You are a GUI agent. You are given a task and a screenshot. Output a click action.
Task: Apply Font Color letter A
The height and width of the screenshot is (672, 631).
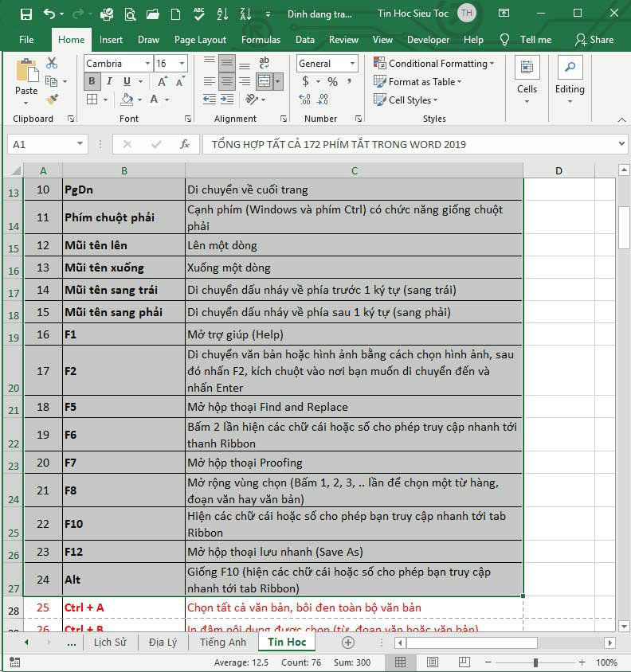click(154, 100)
